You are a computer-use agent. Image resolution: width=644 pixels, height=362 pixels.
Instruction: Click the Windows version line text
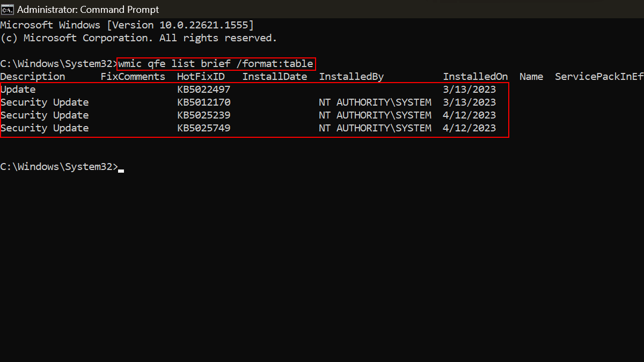[127, 25]
